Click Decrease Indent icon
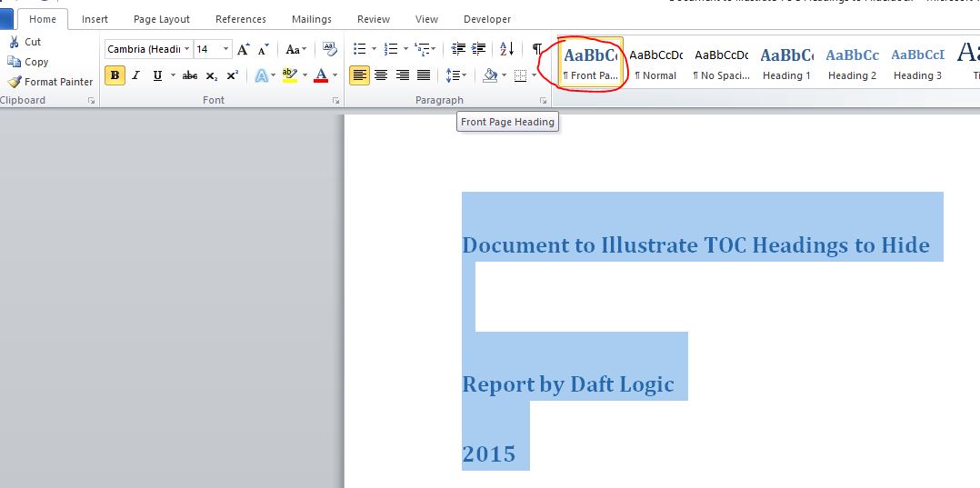The width and height of the screenshot is (980, 488). [x=458, y=49]
